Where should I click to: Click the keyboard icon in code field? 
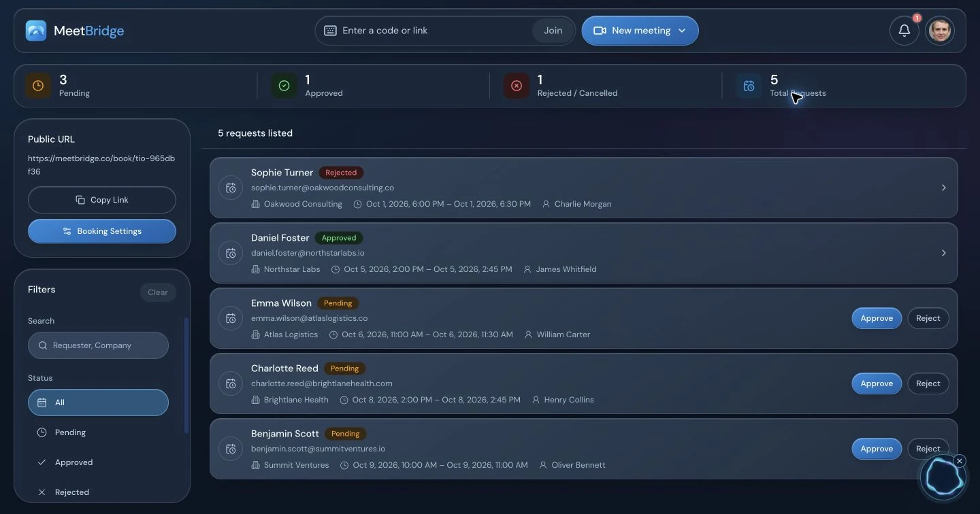(330, 31)
